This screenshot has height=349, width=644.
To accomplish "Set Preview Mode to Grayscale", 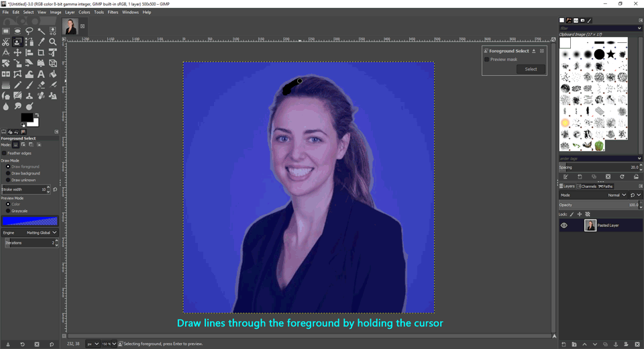I will pos(8,211).
